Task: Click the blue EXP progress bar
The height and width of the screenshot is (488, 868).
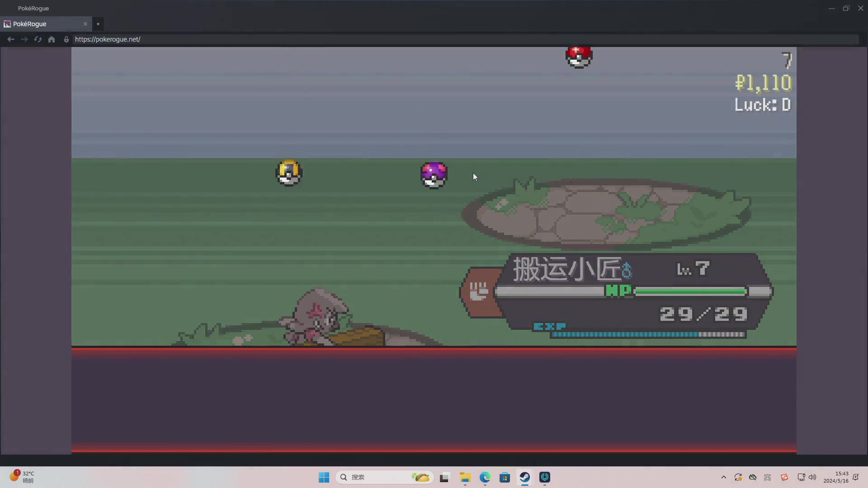Action: click(648, 335)
